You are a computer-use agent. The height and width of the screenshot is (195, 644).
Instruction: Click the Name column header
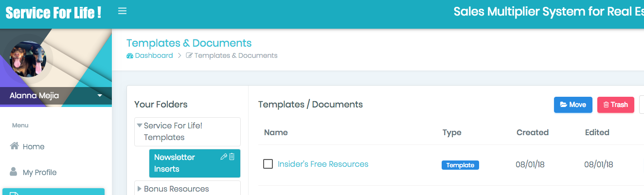[276, 132]
